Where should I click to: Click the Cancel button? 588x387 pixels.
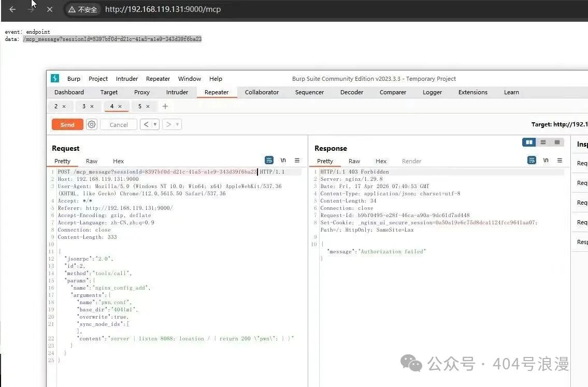[x=119, y=124]
